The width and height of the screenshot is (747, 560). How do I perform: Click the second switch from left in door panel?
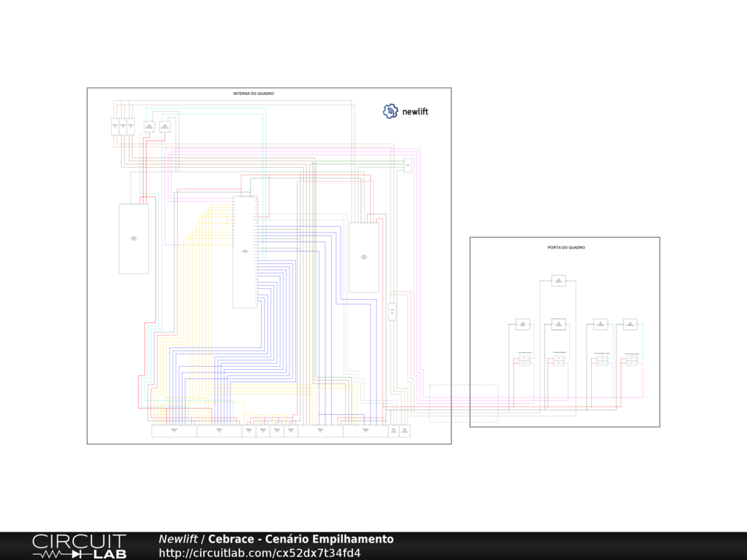tap(559, 360)
